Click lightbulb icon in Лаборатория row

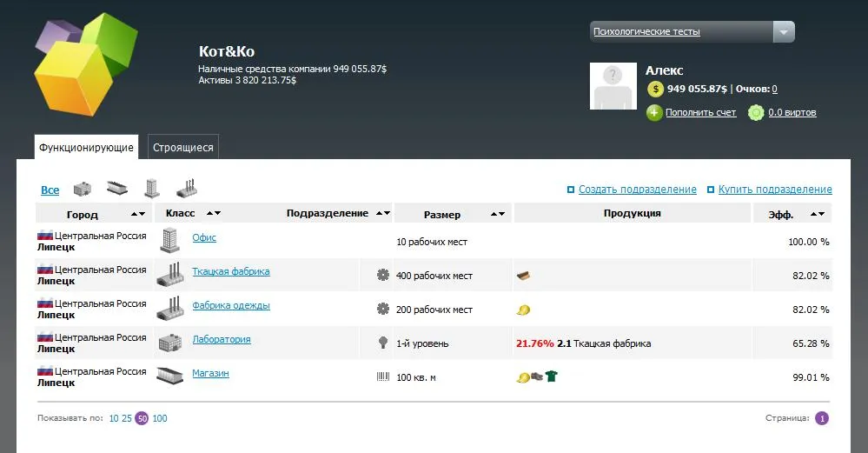coord(382,343)
